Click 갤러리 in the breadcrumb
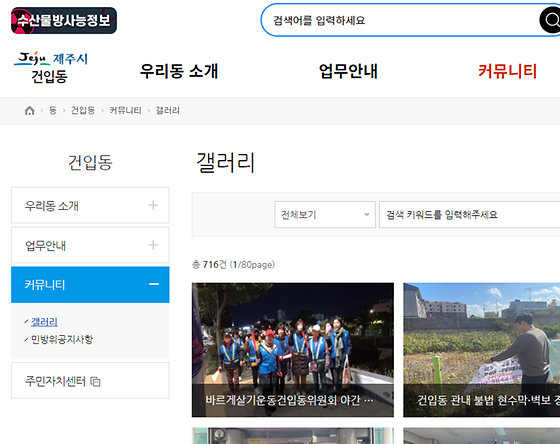The image size is (560, 444). (168, 110)
